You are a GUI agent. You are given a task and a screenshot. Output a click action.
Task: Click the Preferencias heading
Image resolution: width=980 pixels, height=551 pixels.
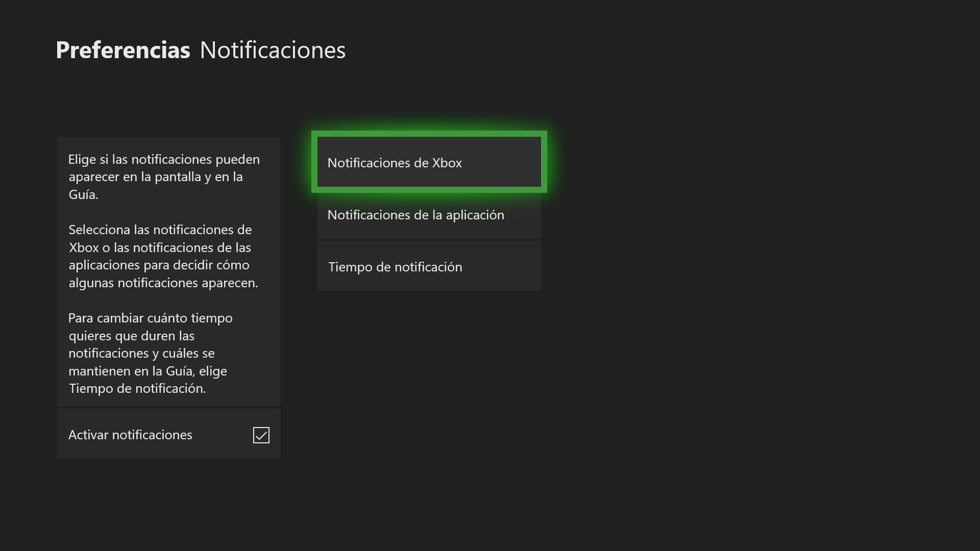point(122,50)
